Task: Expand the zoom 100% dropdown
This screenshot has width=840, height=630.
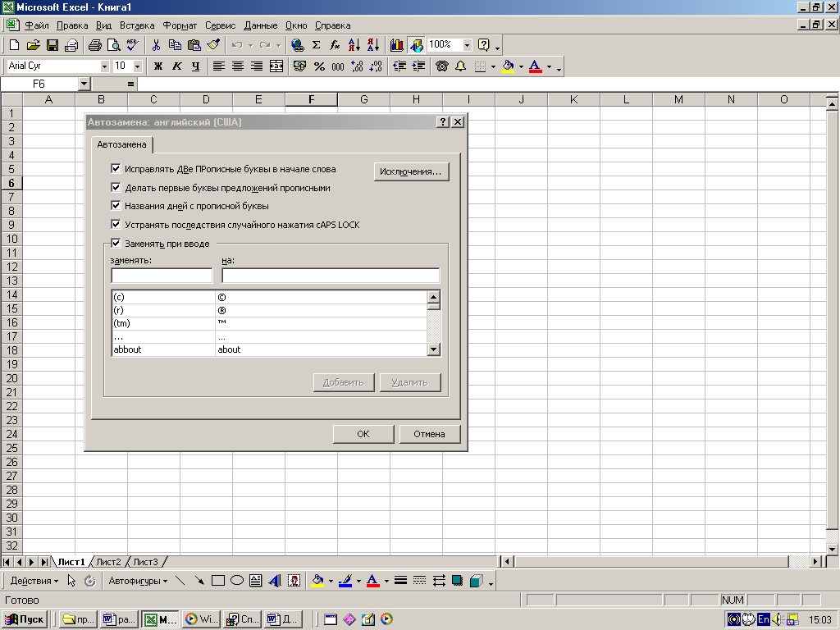Action: point(467,45)
